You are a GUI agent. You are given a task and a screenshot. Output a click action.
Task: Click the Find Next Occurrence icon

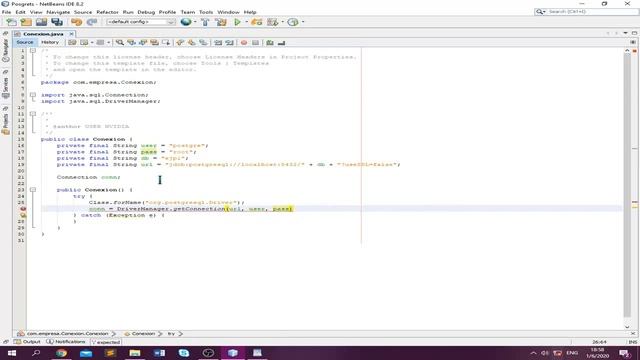[143, 42]
